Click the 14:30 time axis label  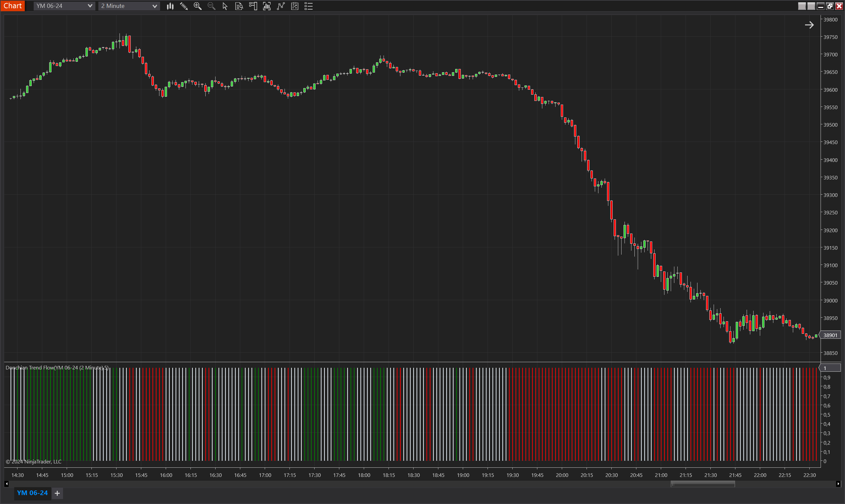[18, 475]
